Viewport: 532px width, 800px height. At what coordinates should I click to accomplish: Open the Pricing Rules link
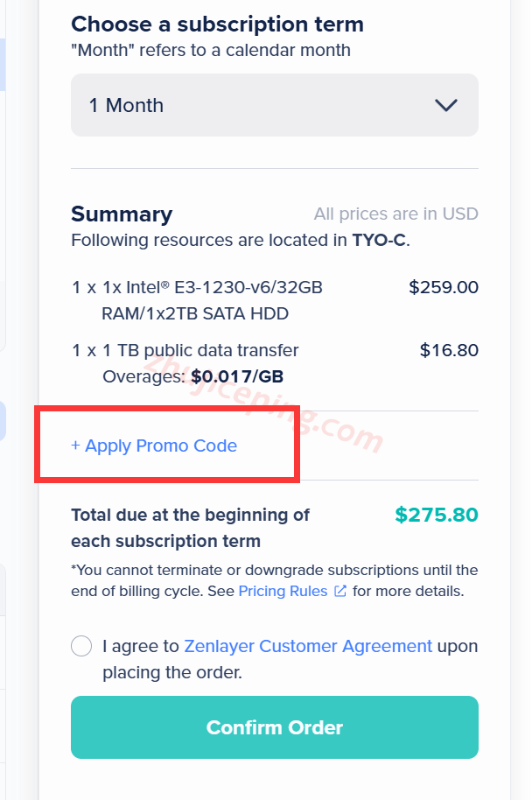[x=282, y=591]
